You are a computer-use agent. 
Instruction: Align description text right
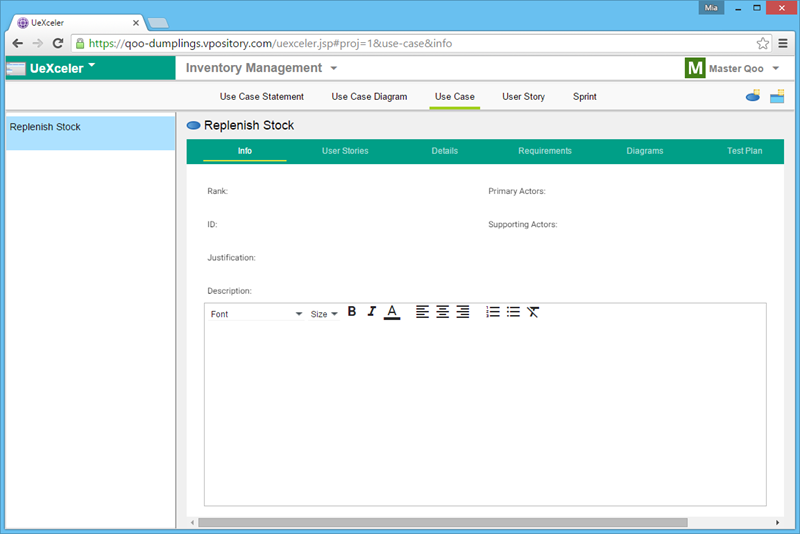(463, 312)
